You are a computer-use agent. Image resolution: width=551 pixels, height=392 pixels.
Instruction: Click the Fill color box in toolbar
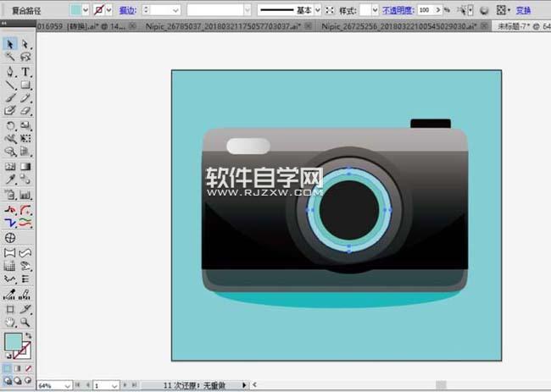[13, 341]
